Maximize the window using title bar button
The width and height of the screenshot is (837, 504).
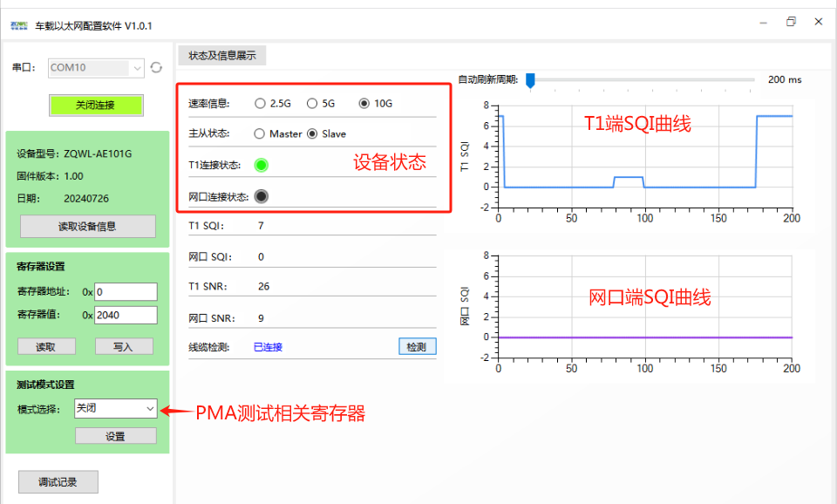[x=791, y=22]
